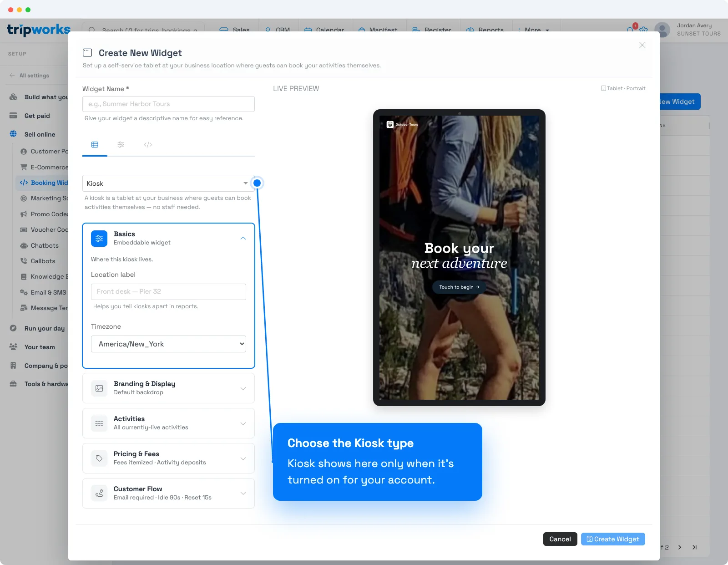Expand the Customer Flow section
Image resolution: width=728 pixels, height=565 pixels.
(x=243, y=494)
